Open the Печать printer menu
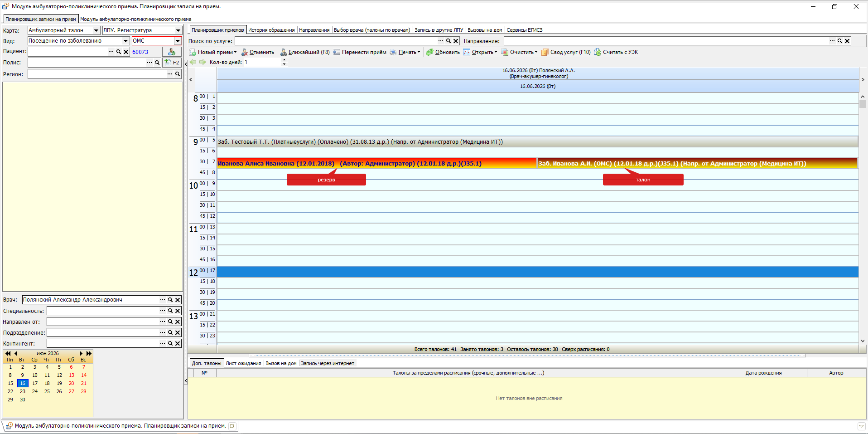Image resolution: width=868 pixels, height=434 pixels. (405, 52)
